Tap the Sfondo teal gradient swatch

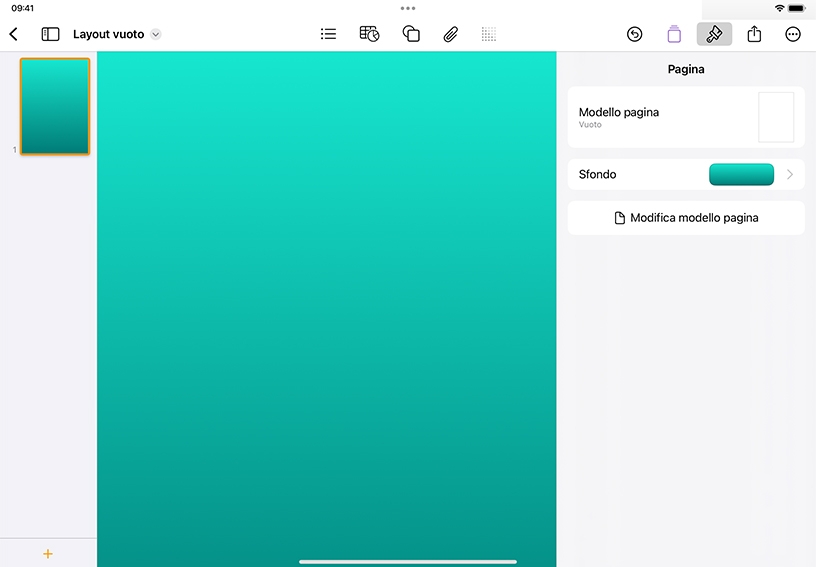point(741,174)
